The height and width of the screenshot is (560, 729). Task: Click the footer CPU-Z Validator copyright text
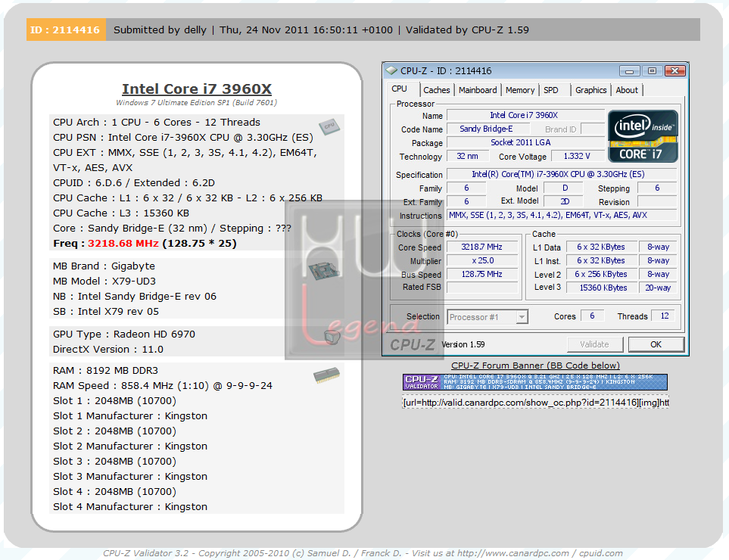[x=363, y=553]
